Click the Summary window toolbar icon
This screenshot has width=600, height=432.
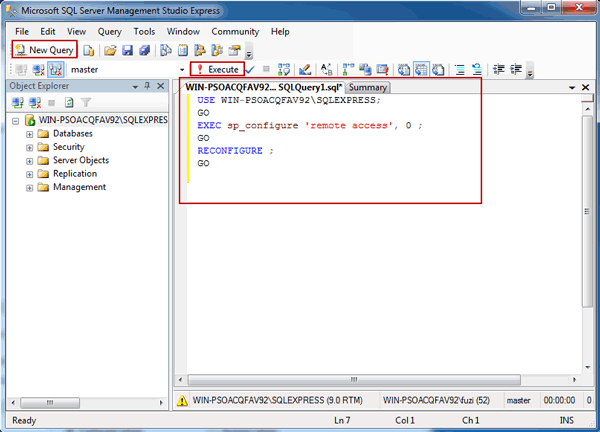(x=183, y=50)
